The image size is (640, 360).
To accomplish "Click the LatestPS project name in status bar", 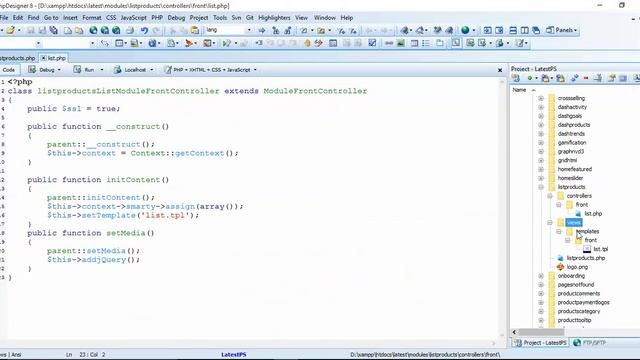I will [233, 355].
